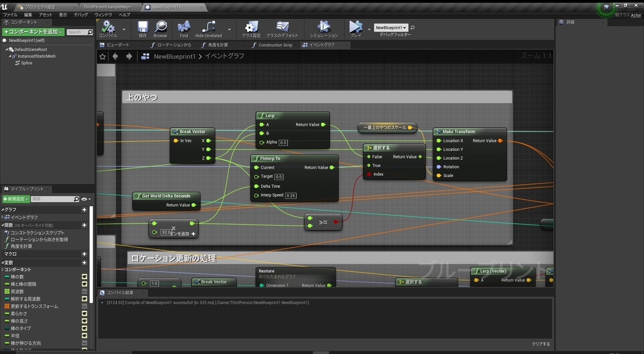Collapse the 変数 section
The image size is (644, 354).
pyautogui.click(x=2, y=263)
